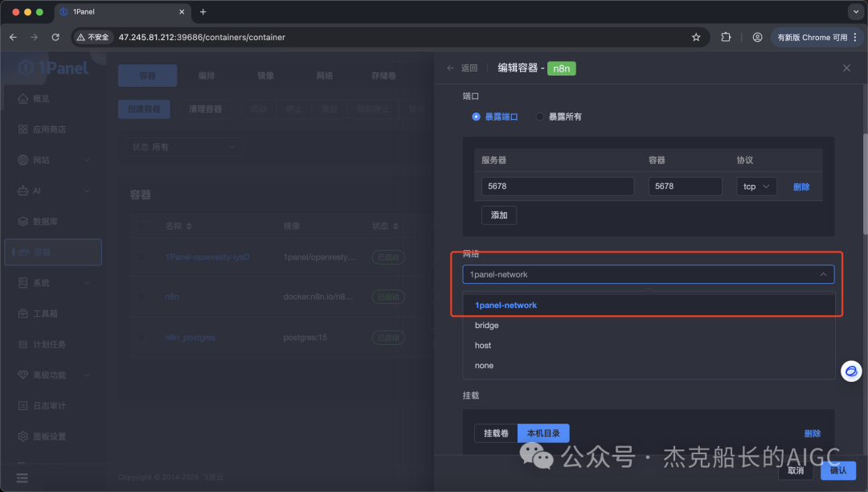The height and width of the screenshot is (492, 868).
Task: Select the 本机目录 mount type tab
Action: click(x=543, y=433)
